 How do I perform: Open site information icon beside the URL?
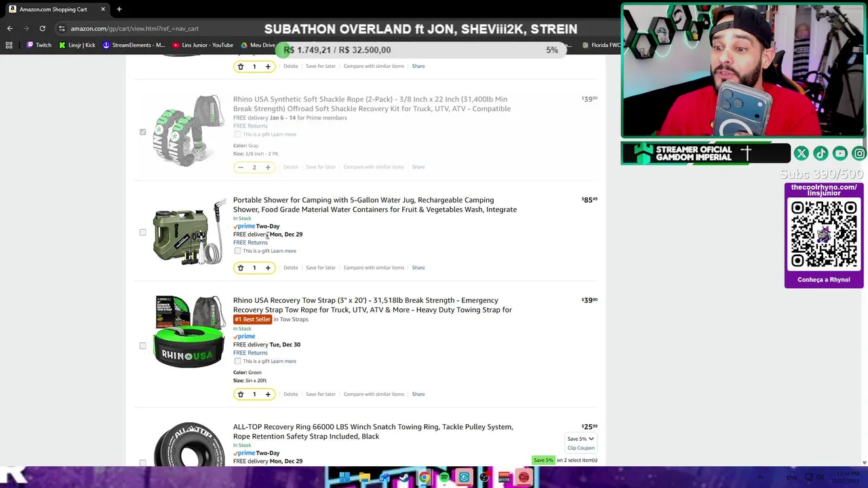point(62,28)
